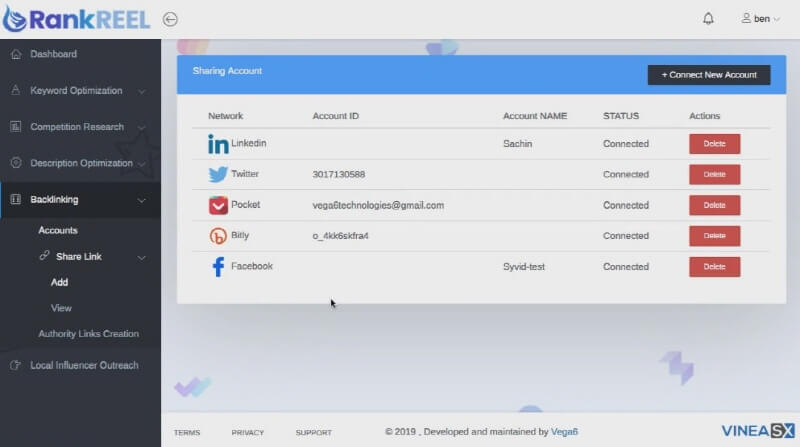This screenshot has width=800, height=447.
Task: Select View under Share Link
Action: (61, 308)
